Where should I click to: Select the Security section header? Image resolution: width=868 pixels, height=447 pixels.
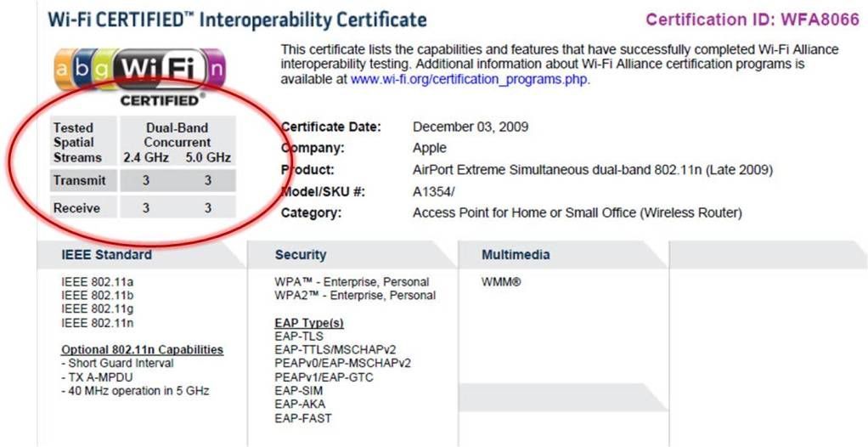click(301, 255)
